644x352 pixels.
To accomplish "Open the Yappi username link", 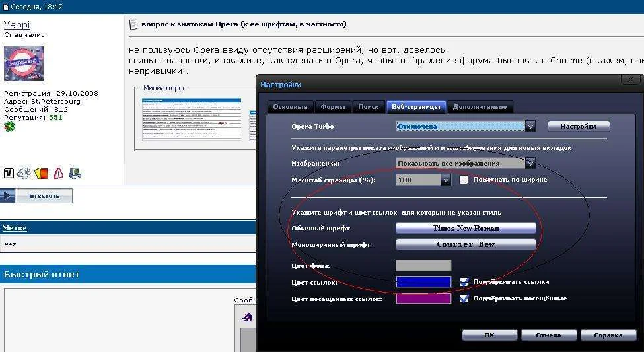I will click(x=17, y=25).
